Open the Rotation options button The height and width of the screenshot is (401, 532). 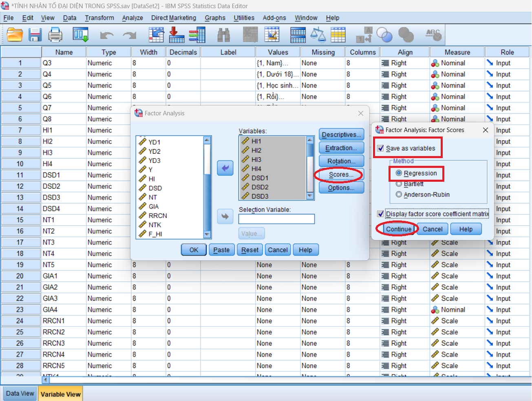point(341,161)
